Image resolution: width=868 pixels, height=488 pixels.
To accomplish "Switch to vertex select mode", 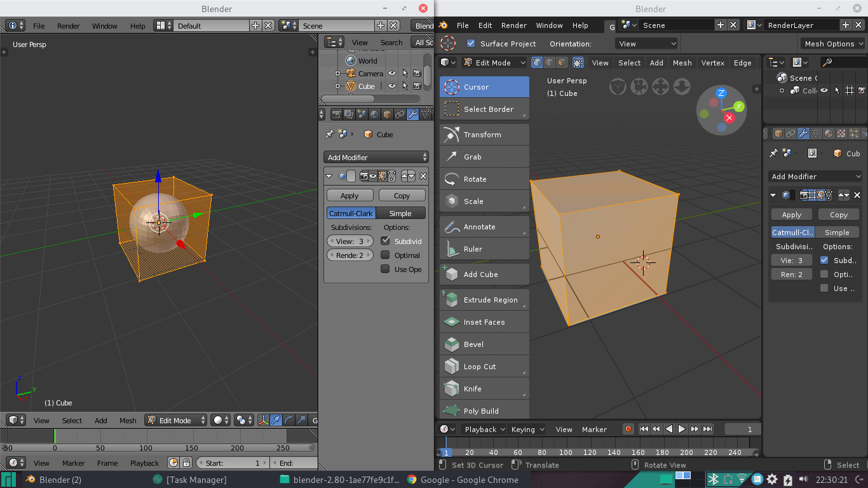I will (536, 62).
